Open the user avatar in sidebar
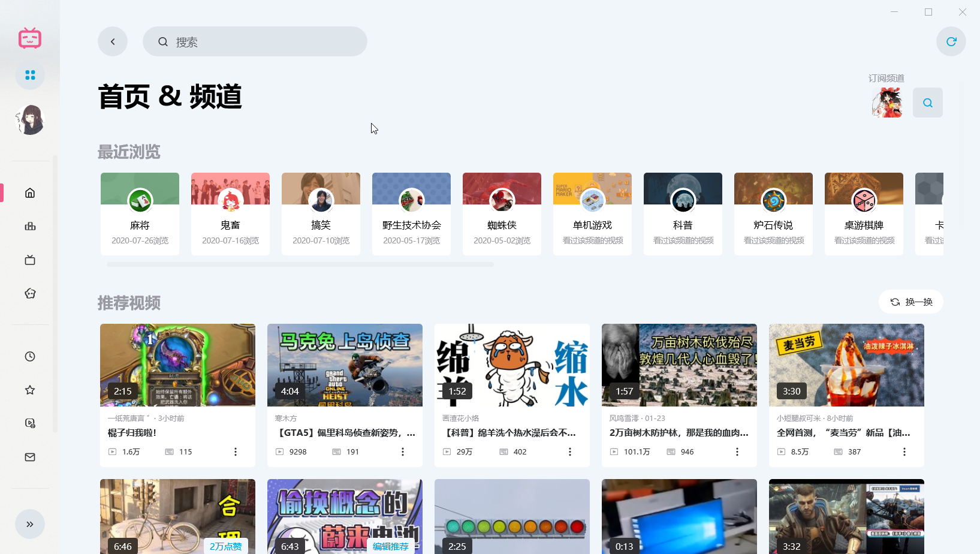The image size is (980, 554). click(30, 119)
